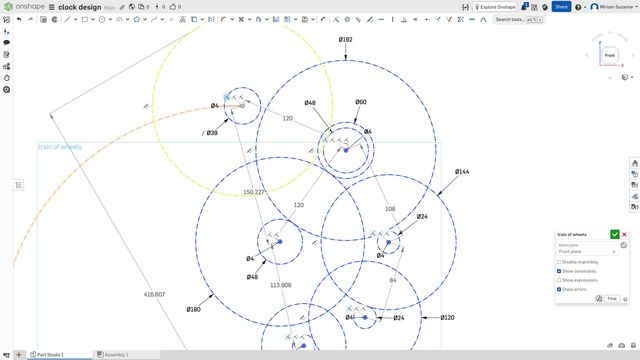This screenshot has width=640, height=360.
Task: Enable Disable imprinting checkbox
Action: point(559,262)
